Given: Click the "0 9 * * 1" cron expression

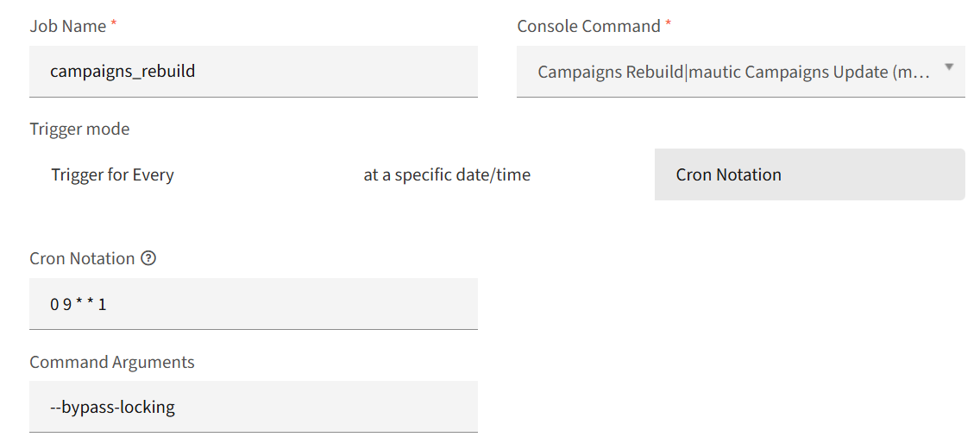Looking at the screenshot, I should (79, 304).
